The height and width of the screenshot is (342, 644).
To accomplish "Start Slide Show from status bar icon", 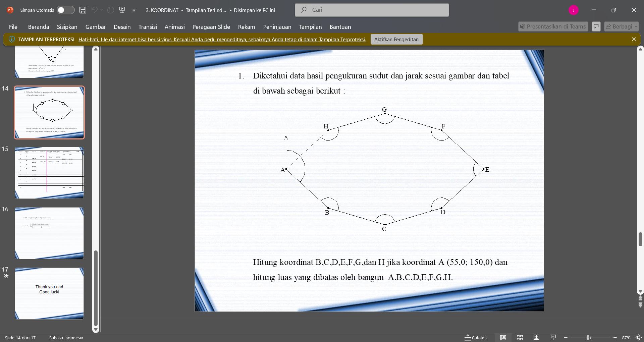I will pyautogui.click(x=553, y=338).
